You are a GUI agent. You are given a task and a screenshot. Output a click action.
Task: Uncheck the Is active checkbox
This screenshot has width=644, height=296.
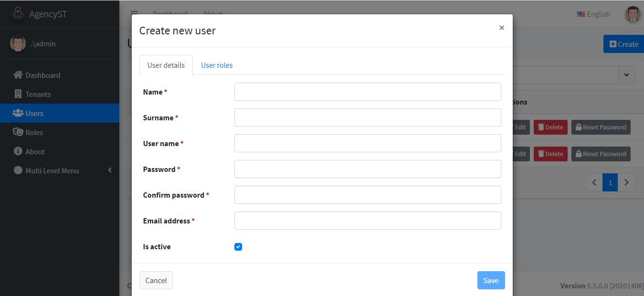[x=238, y=247]
